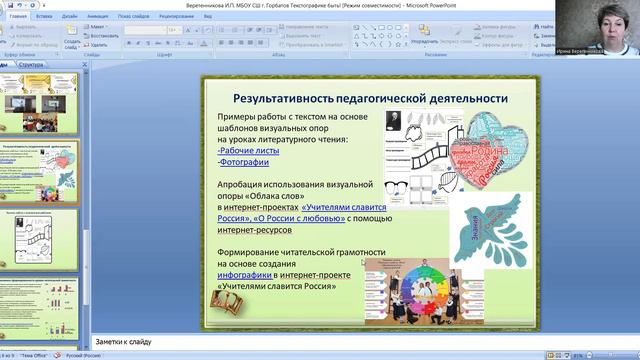Image resolution: width=640 pixels, height=360 pixels.
Task: Switch to the Рецензирование ribbon tab
Action: [x=176, y=16]
